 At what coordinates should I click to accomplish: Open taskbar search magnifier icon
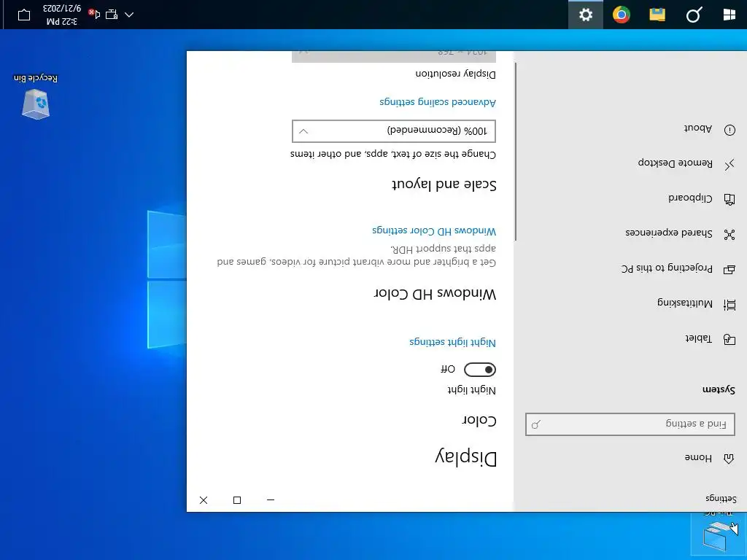tap(694, 15)
